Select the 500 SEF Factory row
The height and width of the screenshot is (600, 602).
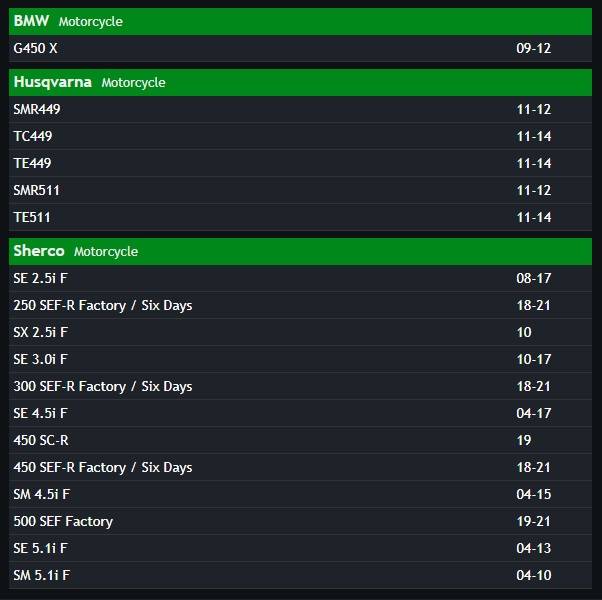[x=300, y=521]
